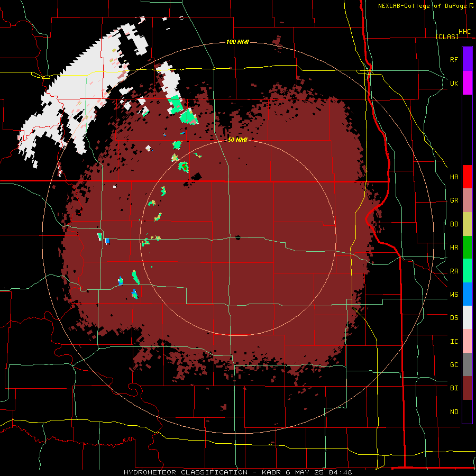Click the BI legend label
476x476 pixels.
click(x=454, y=388)
